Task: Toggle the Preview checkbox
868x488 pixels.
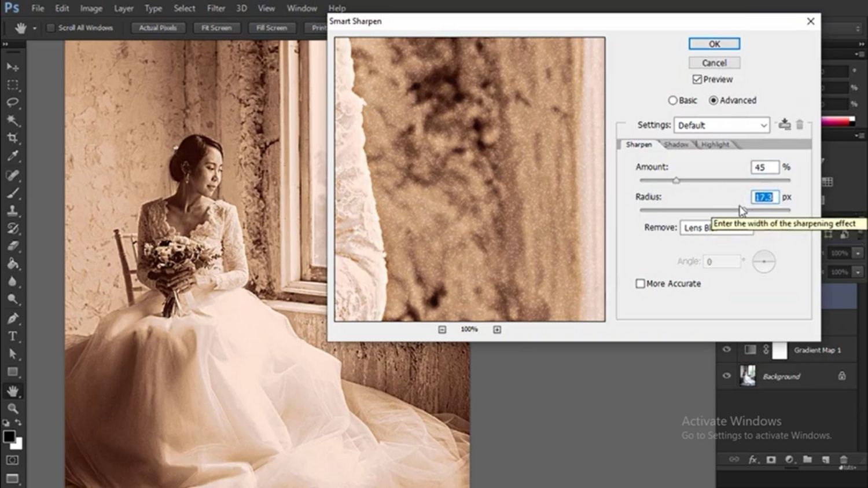Action: (697, 79)
